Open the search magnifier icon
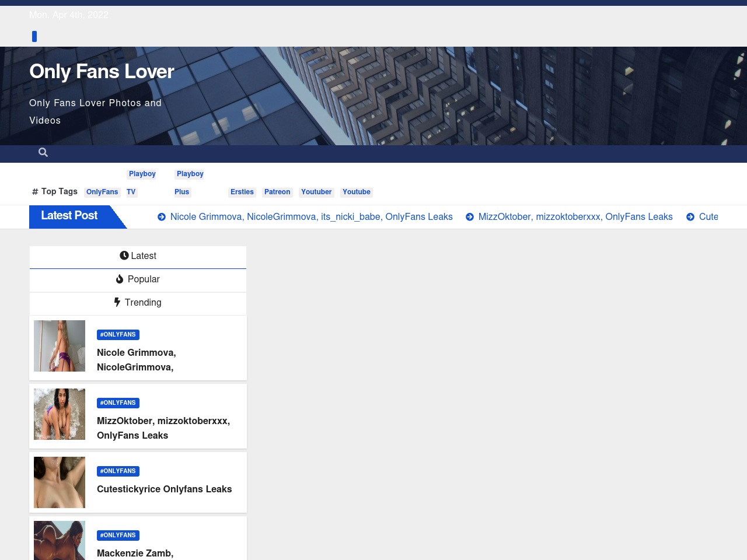Image resolution: width=747 pixels, height=560 pixels. coord(43,152)
